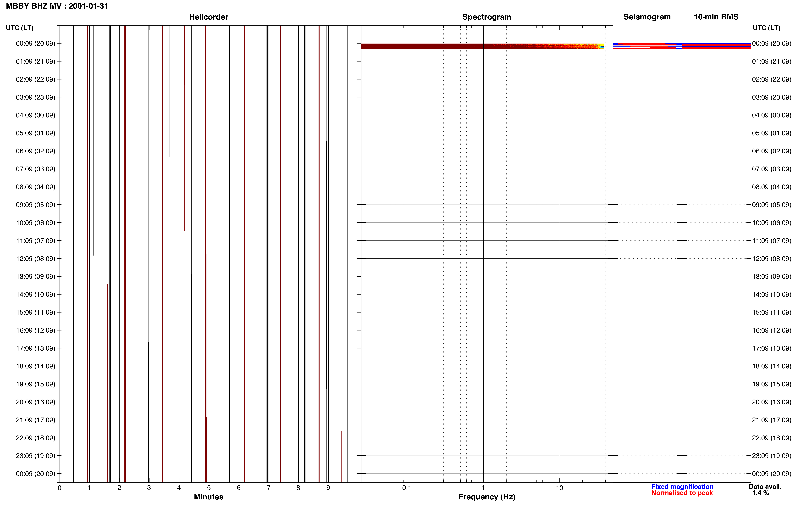Image resolution: width=812 pixels, height=508 pixels.
Task: Click the blue Fixed magnification legend text
Action: pyautogui.click(x=682, y=486)
